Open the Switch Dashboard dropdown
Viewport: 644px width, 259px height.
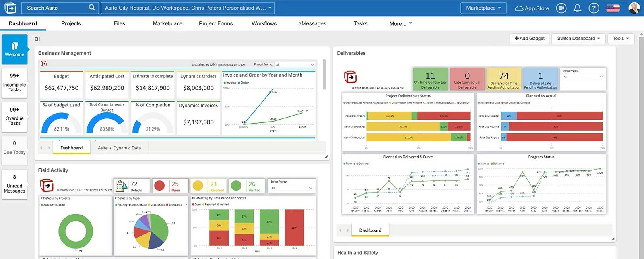578,39
